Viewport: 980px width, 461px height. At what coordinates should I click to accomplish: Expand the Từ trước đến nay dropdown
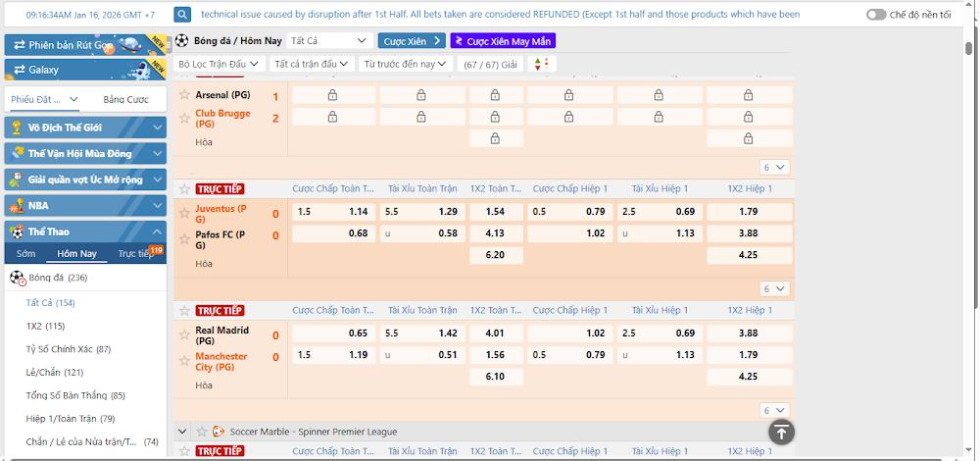click(405, 64)
